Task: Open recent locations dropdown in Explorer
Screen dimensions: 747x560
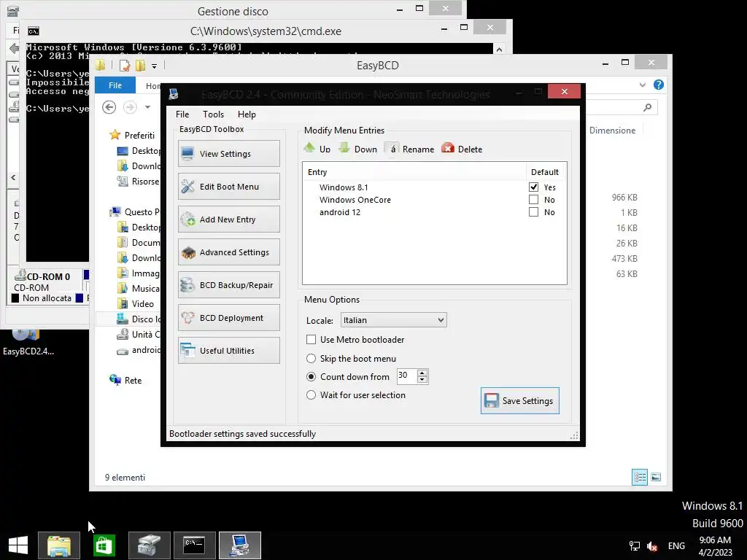Action: [147, 107]
